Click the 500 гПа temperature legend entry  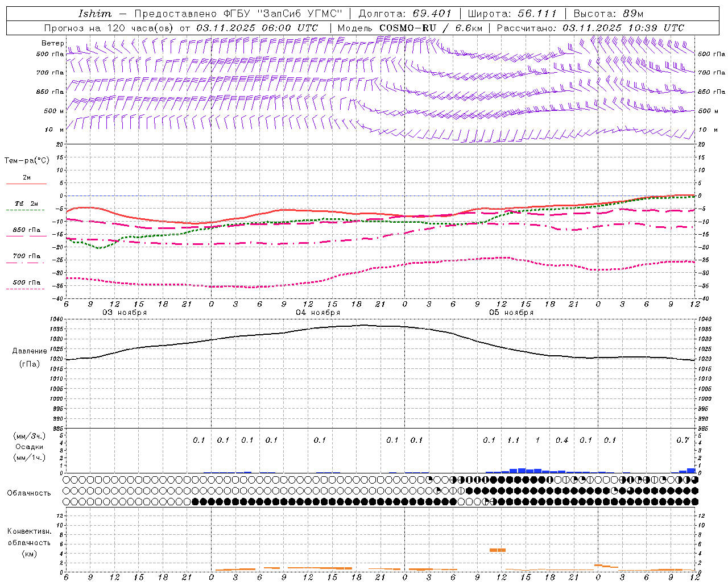click(26, 282)
